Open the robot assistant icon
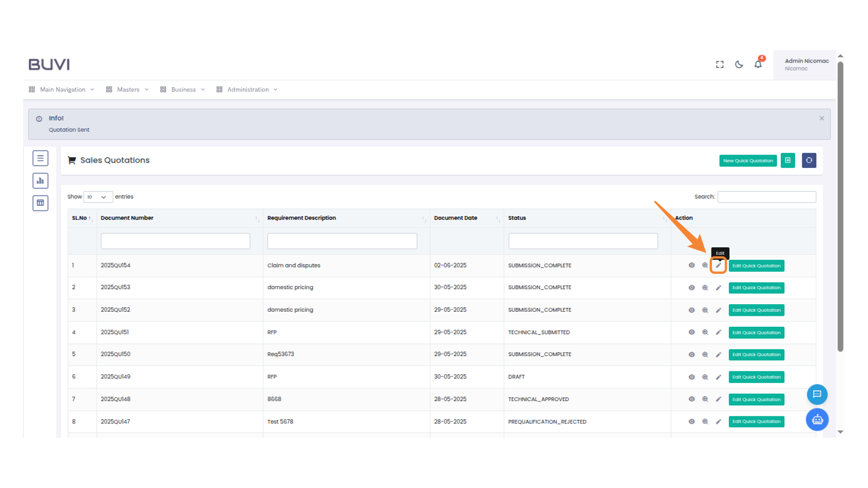 point(817,420)
